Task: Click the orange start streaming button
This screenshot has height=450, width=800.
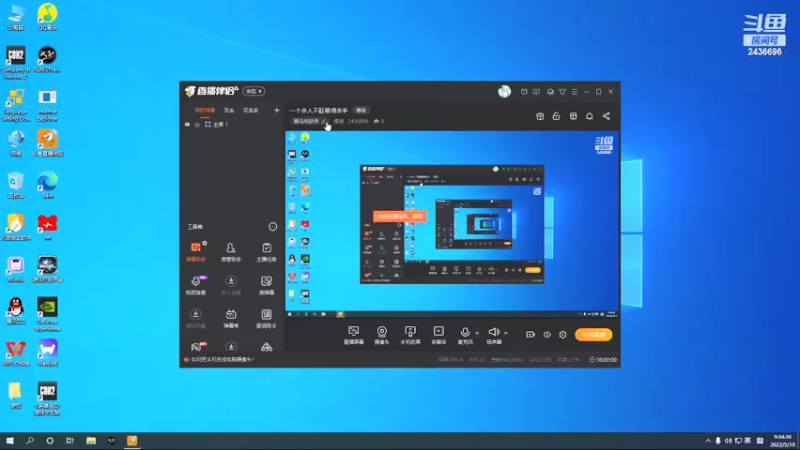Action: 593,335
